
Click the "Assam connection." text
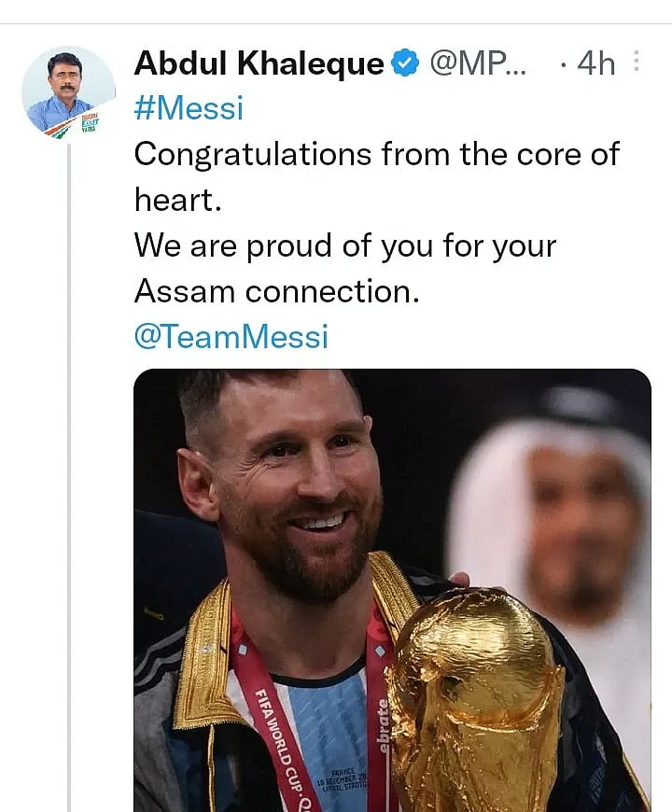click(x=276, y=291)
